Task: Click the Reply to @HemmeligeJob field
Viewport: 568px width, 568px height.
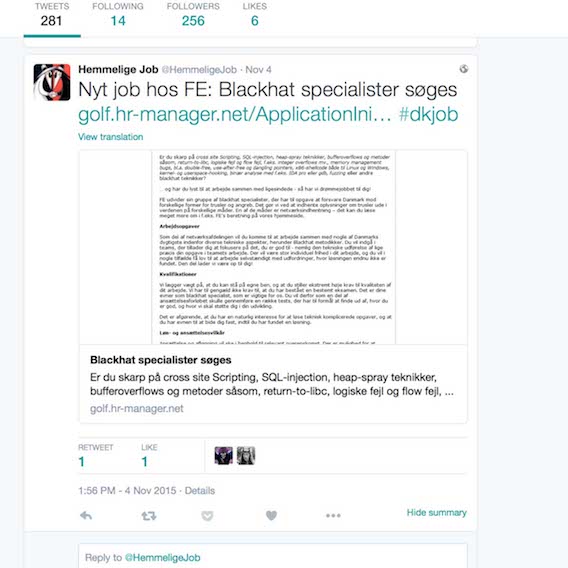Action: tap(273, 556)
